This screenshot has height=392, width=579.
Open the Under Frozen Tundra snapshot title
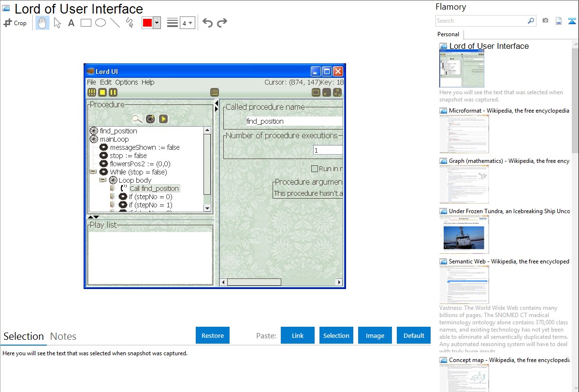(509, 211)
